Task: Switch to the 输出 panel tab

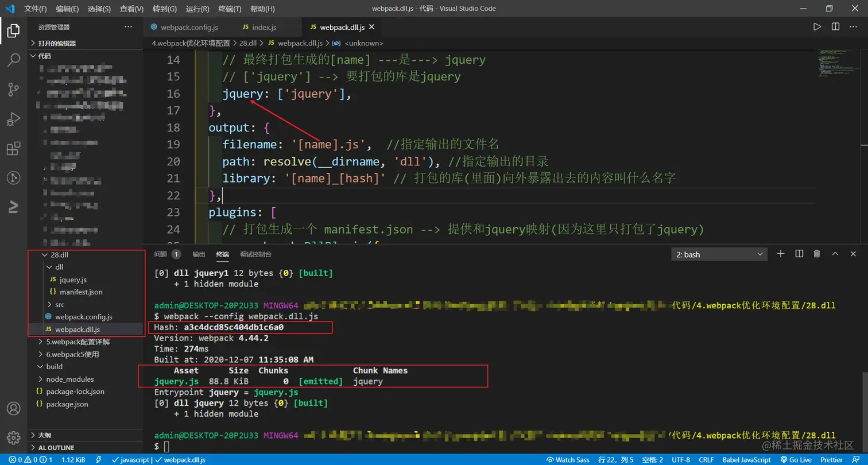Action: [x=199, y=254]
